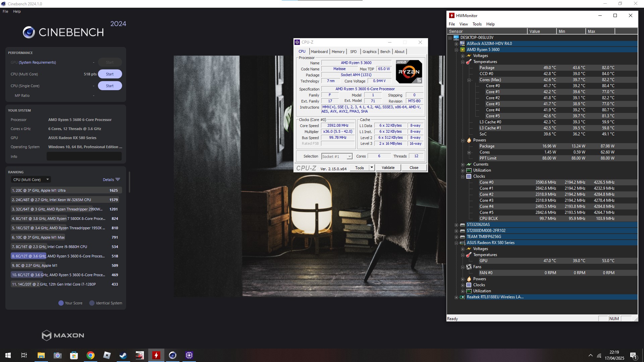Expand the ASRock A320M-HDV R4.0 node

click(456, 44)
